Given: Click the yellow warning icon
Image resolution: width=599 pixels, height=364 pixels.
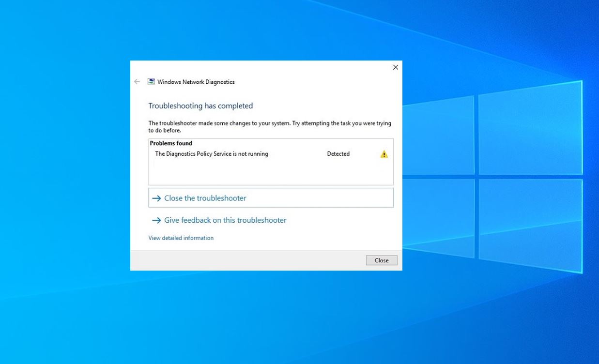Looking at the screenshot, I should (x=384, y=154).
